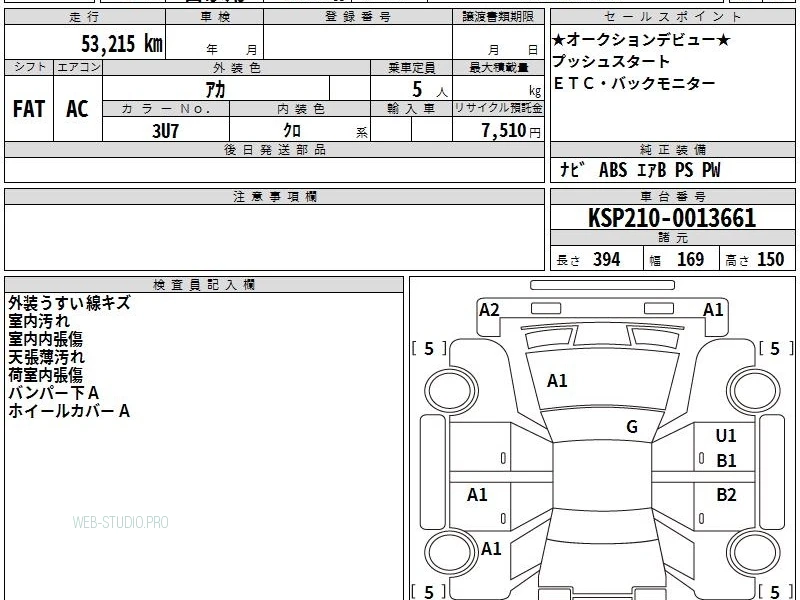Select the equipment list ナビ ABS エアB PS PW
Image resolution: width=800 pixels, height=600 pixels.
(640, 170)
